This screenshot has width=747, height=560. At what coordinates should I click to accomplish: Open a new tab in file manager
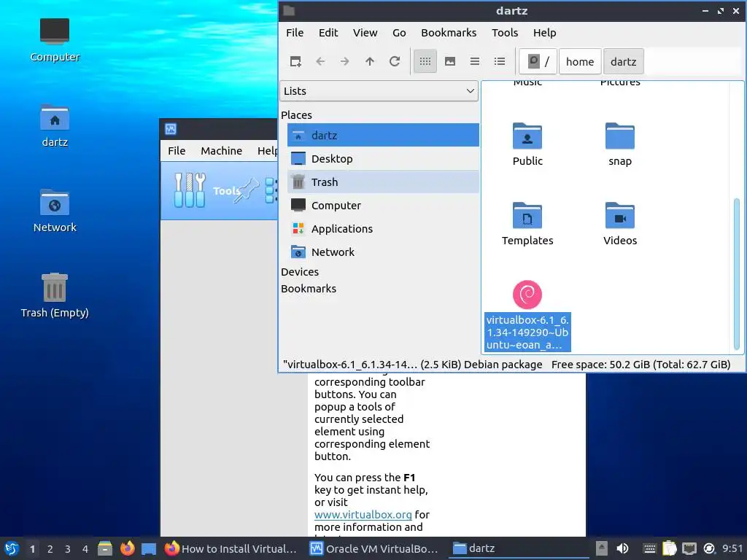coord(295,61)
